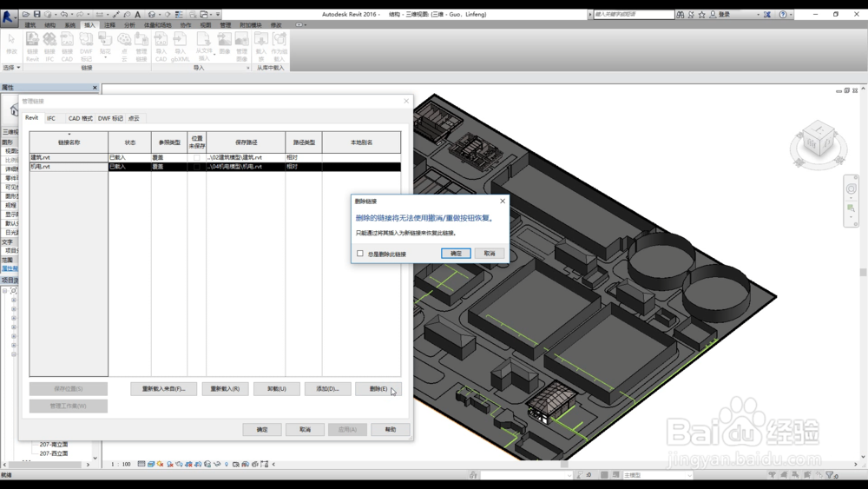Click 帮助 button in 管理链接 dialog
The image size is (868, 489).
tap(391, 429)
